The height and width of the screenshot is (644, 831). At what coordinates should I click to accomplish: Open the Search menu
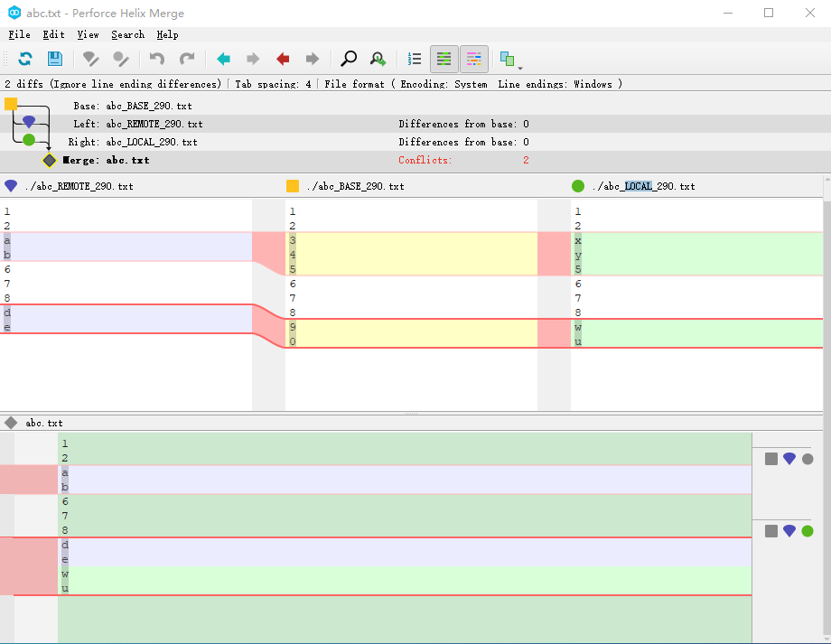pyautogui.click(x=127, y=34)
